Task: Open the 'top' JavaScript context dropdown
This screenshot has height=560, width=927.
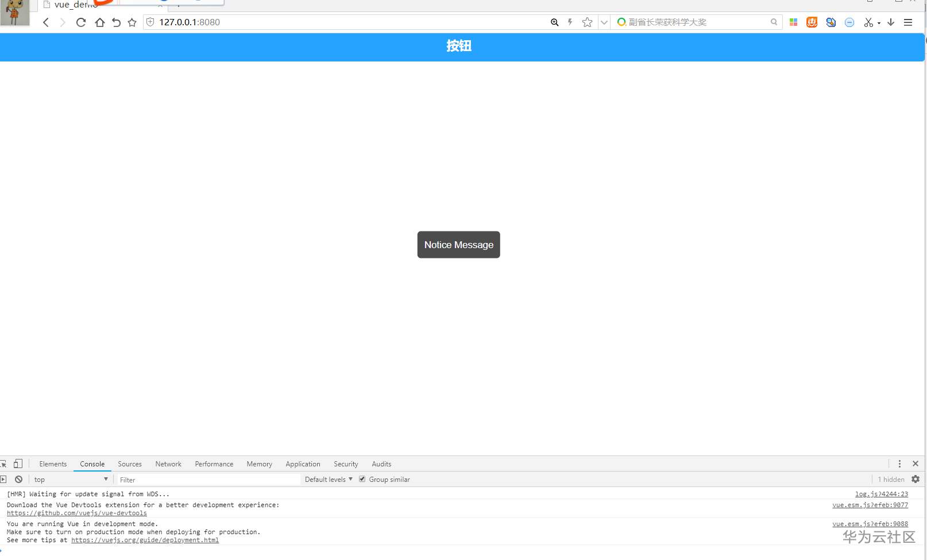Action: point(71,480)
